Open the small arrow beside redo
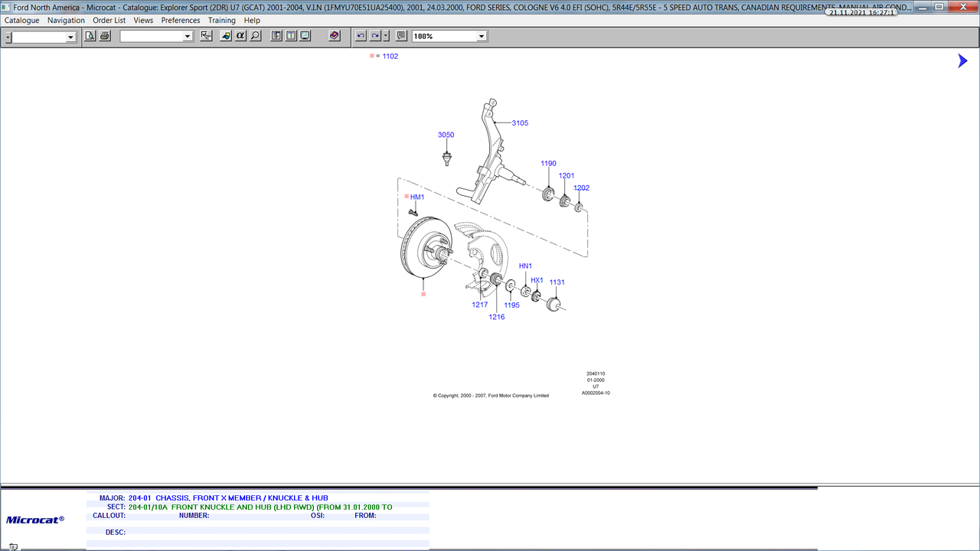This screenshot has height=551, width=980. click(386, 36)
